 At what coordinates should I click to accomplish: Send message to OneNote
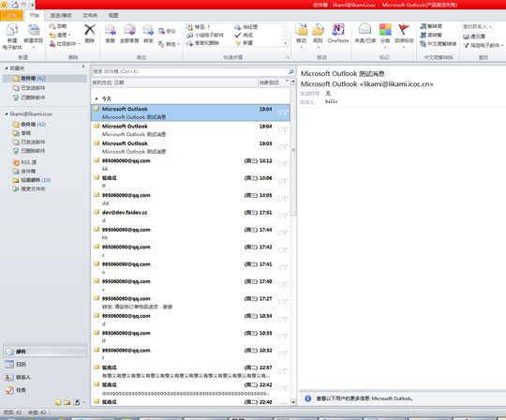tap(338, 34)
